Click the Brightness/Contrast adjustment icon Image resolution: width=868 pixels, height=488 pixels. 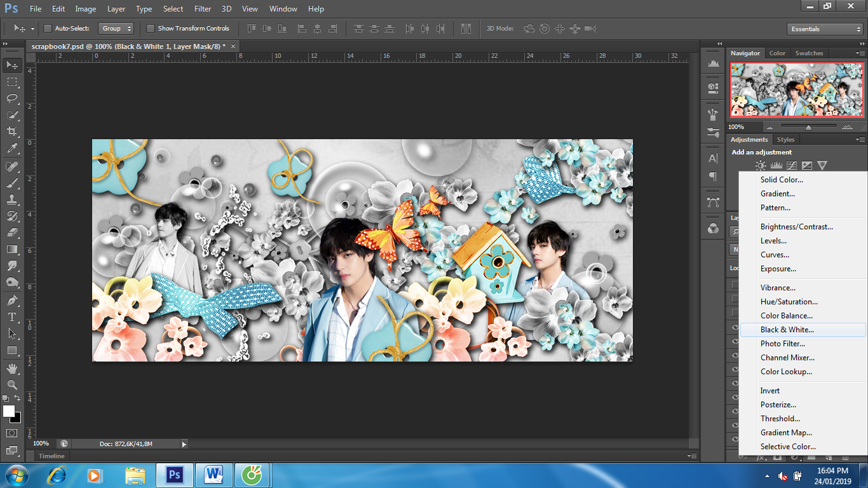click(x=761, y=165)
